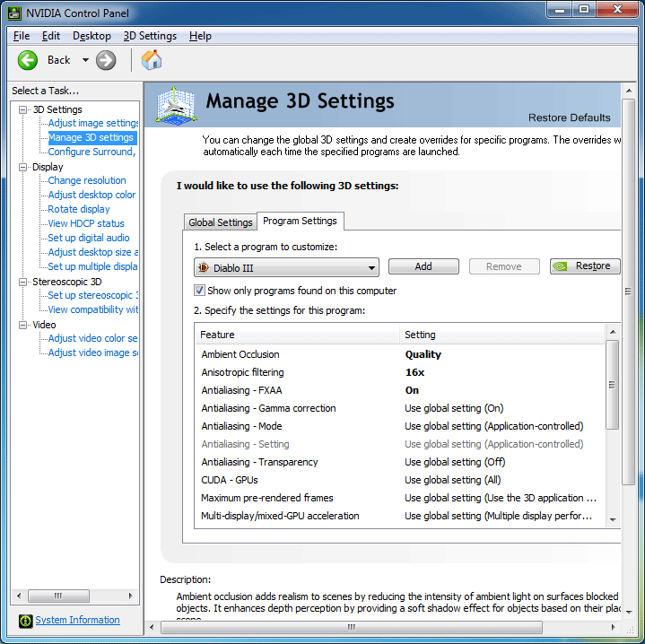Click the settings list scroll down arrow
This screenshot has width=645, height=644.
613,520
